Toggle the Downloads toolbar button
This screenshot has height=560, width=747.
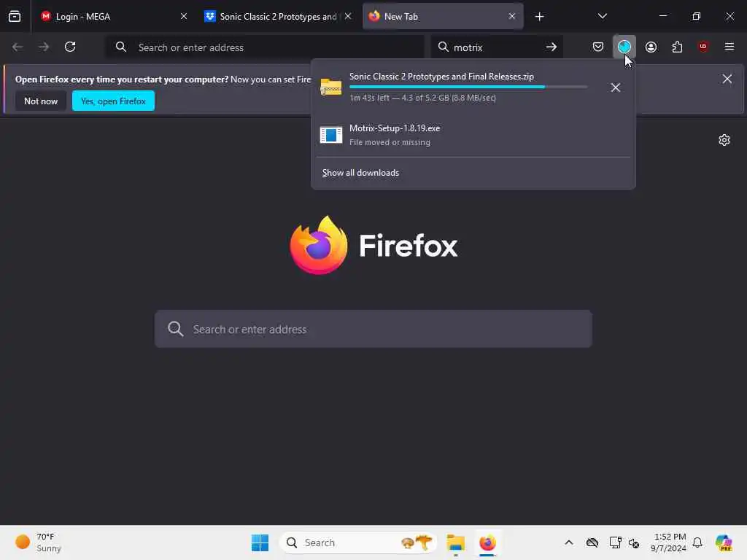click(x=624, y=47)
